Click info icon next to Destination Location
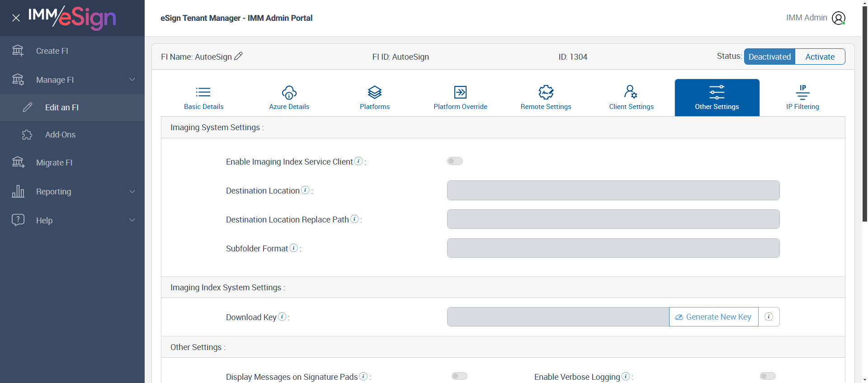The image size is (868, 383). click(x=306, y=190)
